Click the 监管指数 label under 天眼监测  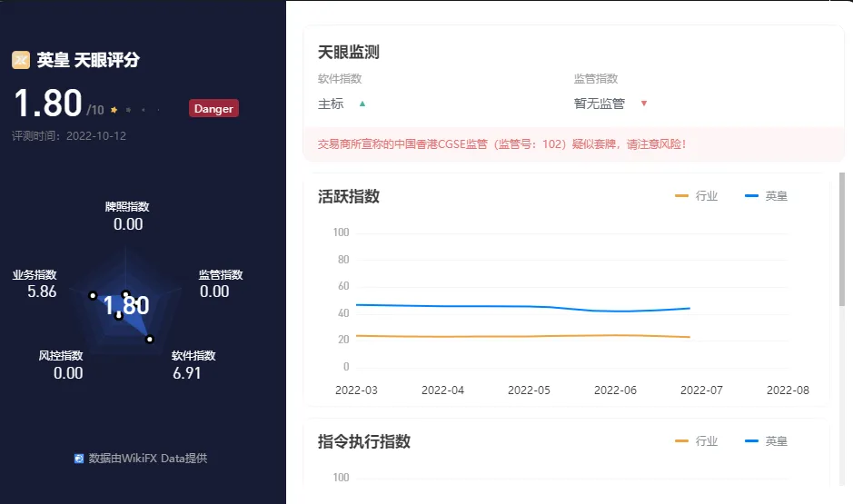596,79
